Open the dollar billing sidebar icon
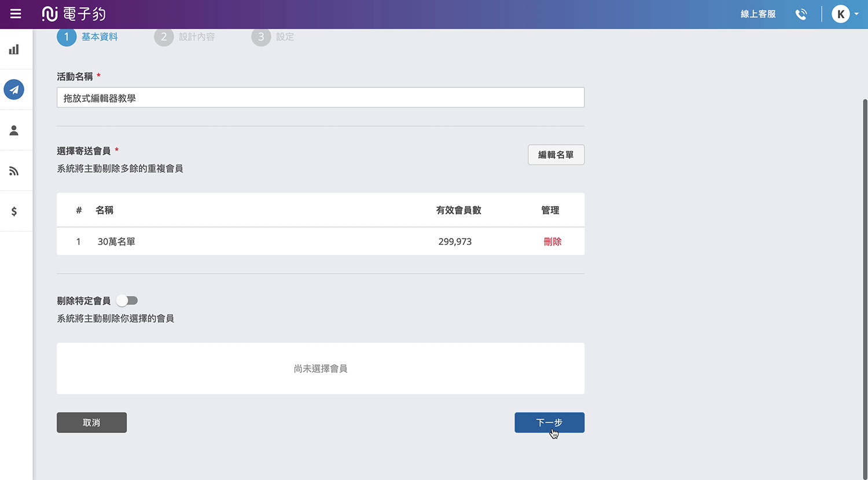The width and height of the screenshot is (868, 480). click(14, 211)
